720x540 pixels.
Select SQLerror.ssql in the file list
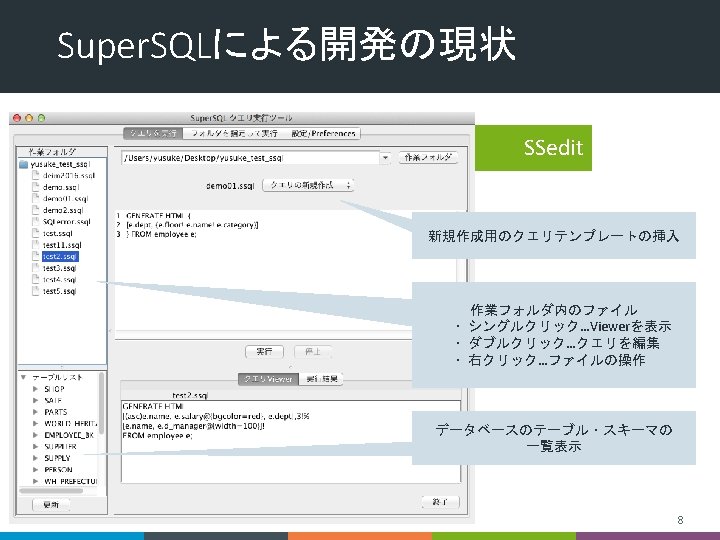[67, 222]
